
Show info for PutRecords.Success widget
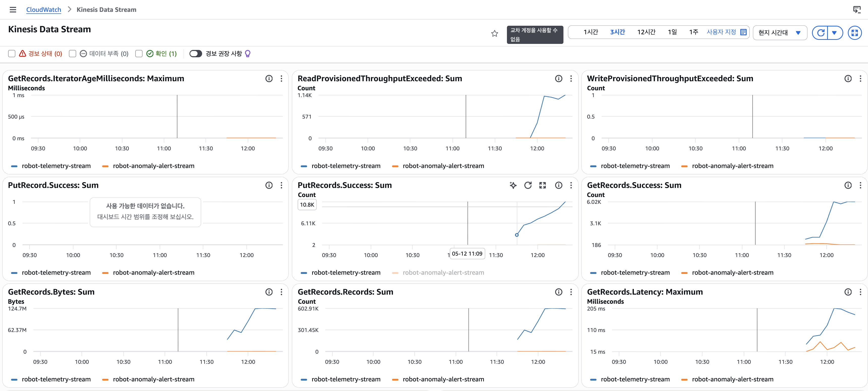pos(558,186)
